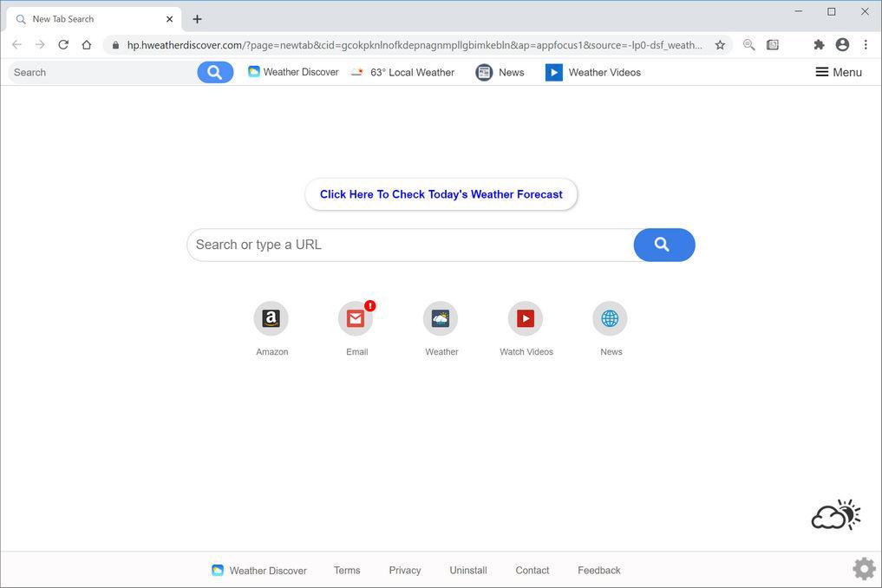Click the Weather Discover footer link

(259, 571)
